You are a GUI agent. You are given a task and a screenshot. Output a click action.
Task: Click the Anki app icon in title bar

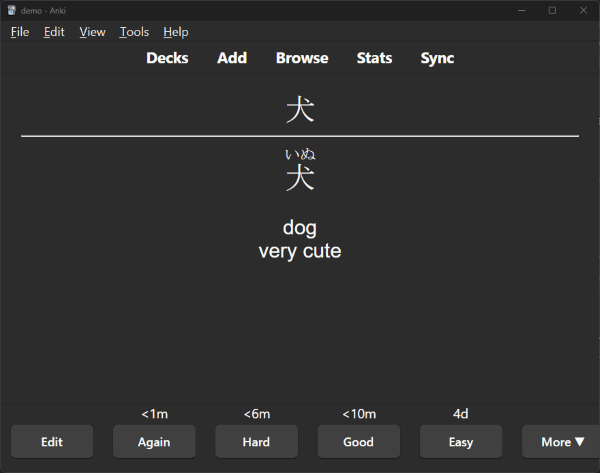point(11,10)
